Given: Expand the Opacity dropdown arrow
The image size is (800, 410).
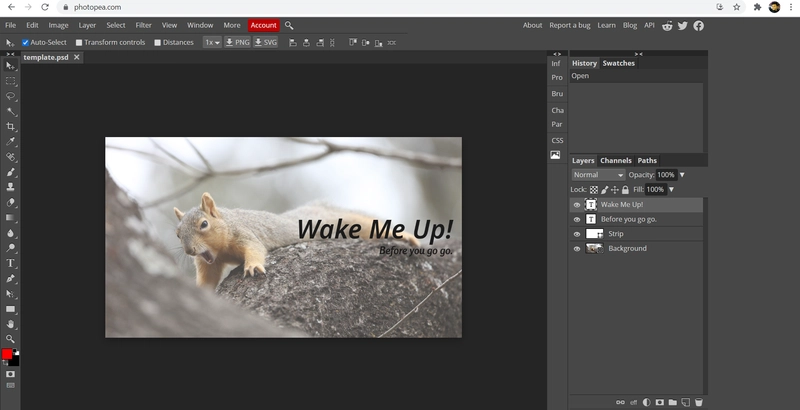Looking at the screenshot, I should click(682, 175).
